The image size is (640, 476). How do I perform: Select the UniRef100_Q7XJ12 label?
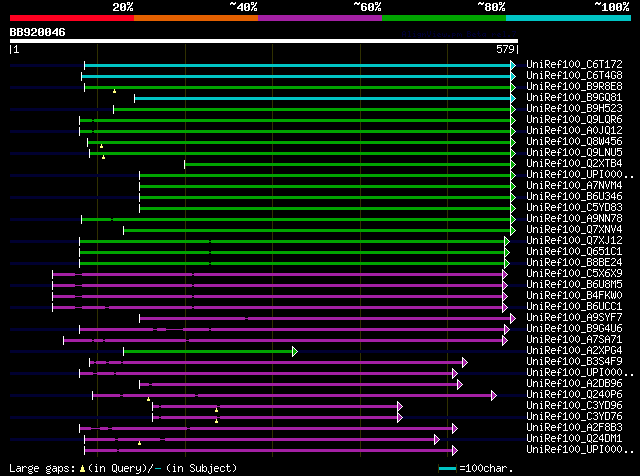(574, 241)
